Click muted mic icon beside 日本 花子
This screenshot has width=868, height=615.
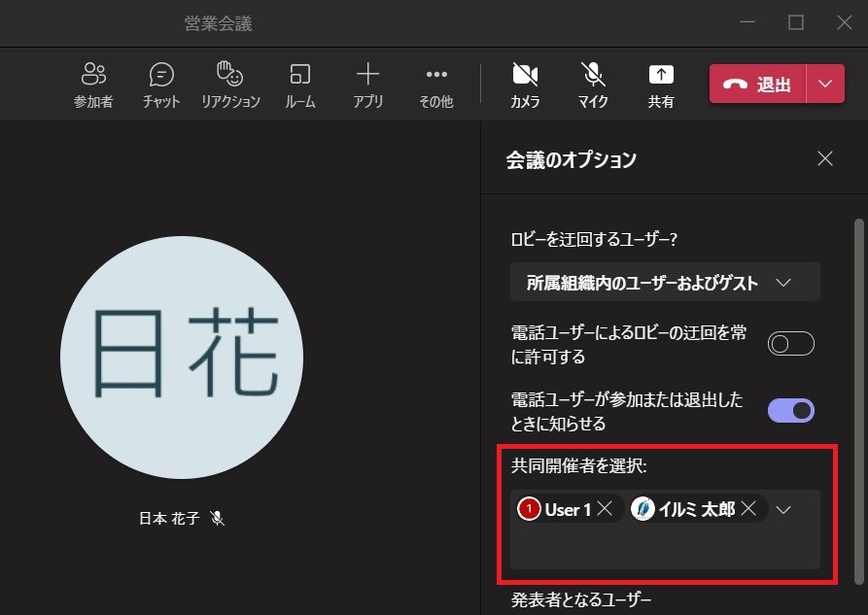218,518
